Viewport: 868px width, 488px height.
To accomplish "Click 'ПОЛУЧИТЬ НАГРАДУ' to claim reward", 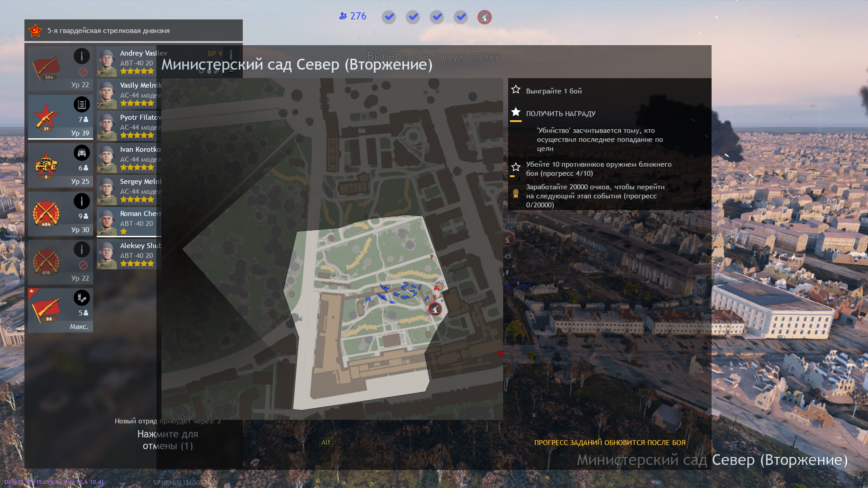I will coord(560,114).
